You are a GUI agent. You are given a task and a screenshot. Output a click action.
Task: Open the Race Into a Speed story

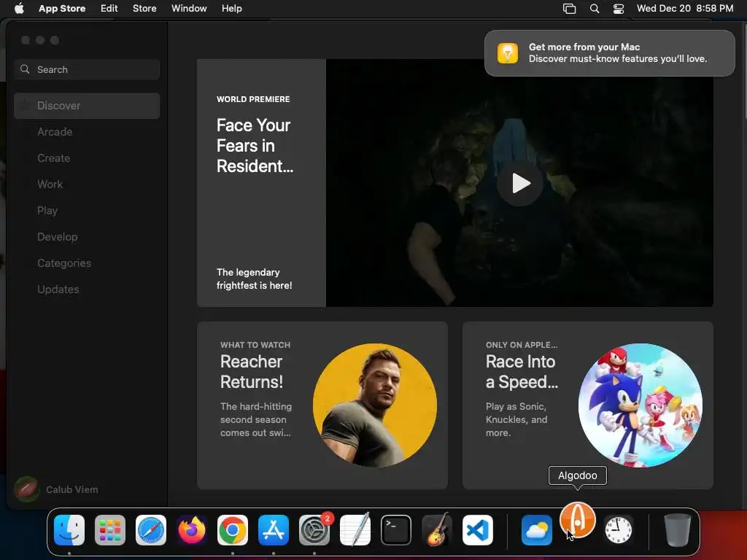[x=588, y=405]
